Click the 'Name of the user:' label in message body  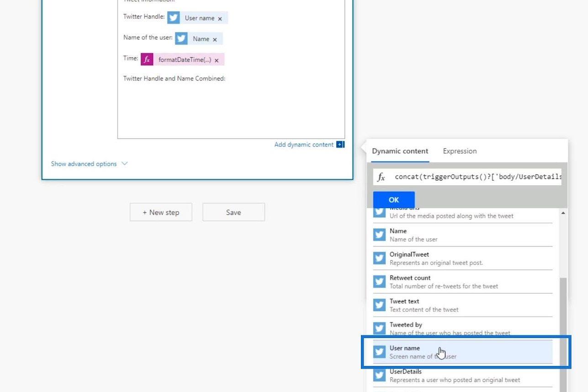(x=148, y=38)
